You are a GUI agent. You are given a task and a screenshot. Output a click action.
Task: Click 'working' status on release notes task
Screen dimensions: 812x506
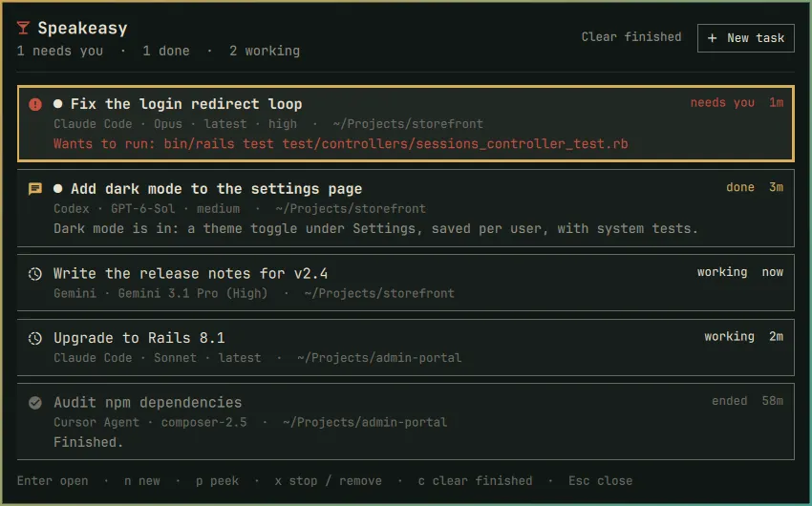[722, 272]
